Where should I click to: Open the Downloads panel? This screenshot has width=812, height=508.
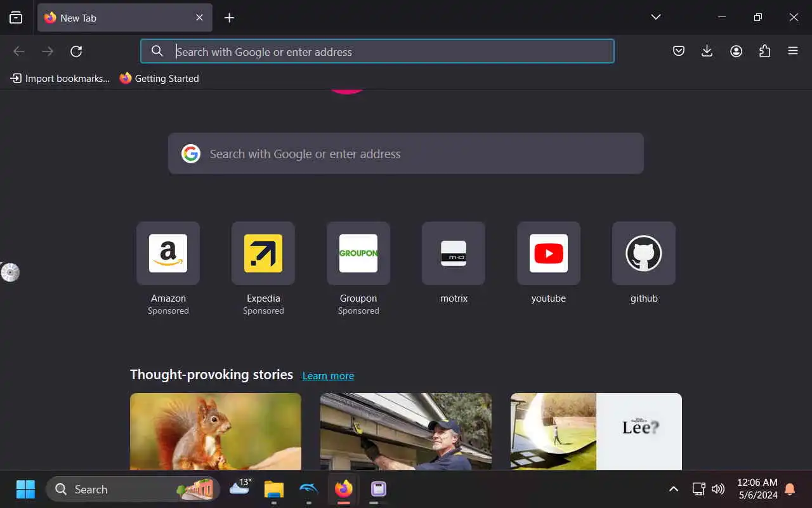[x=707, y=51]
